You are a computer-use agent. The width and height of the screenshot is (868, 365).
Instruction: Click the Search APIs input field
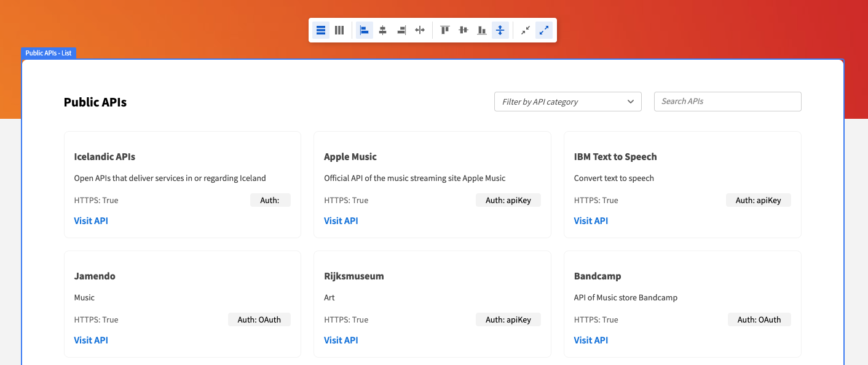point(727,101)
